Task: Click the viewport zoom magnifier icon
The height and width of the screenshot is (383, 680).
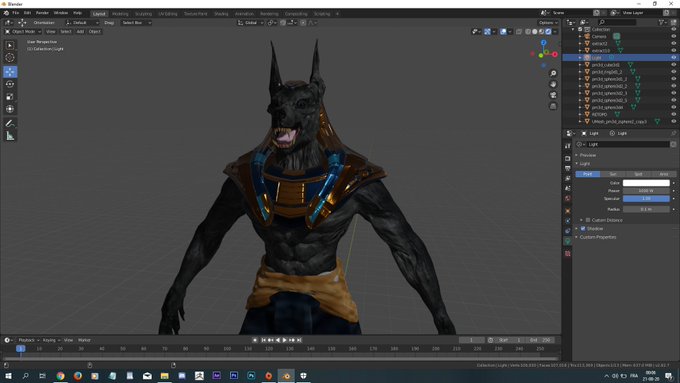Action: click(553, 73)
